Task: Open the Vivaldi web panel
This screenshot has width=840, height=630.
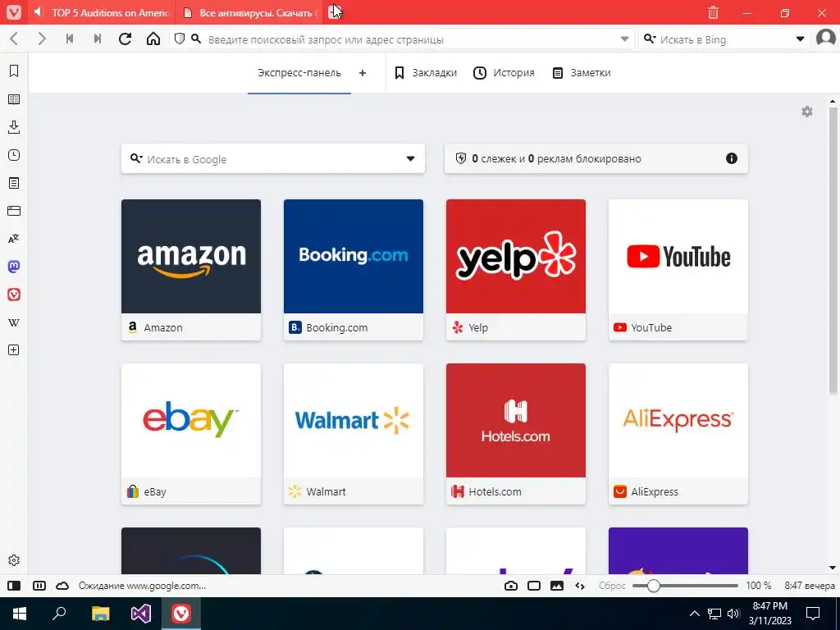Action: point(14,294)
